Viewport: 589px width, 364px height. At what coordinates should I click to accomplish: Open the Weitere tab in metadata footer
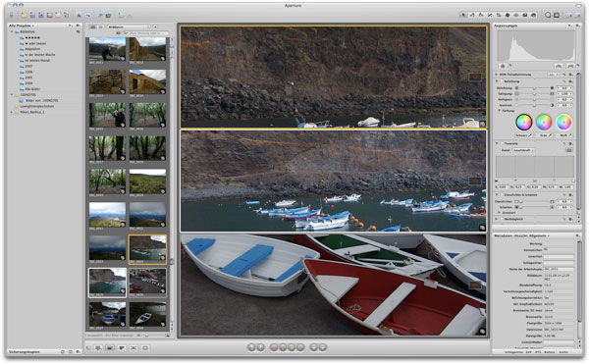[x=549, y=352]
